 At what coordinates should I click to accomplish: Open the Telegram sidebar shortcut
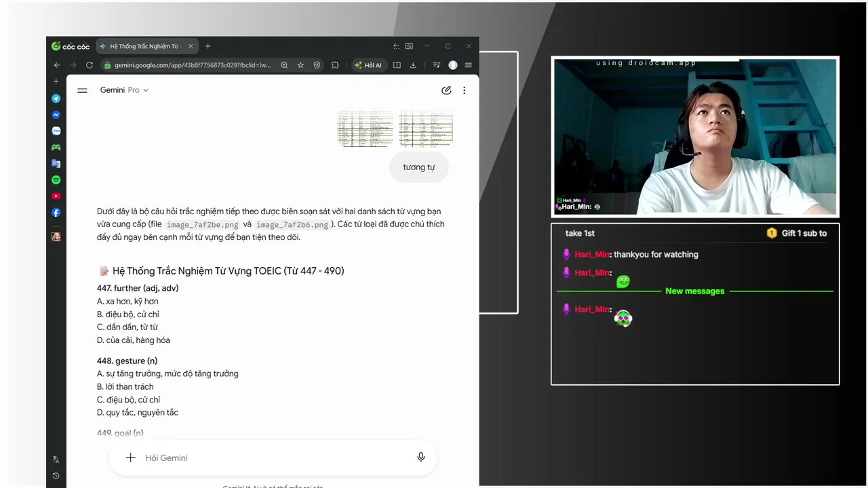[56, 99]
